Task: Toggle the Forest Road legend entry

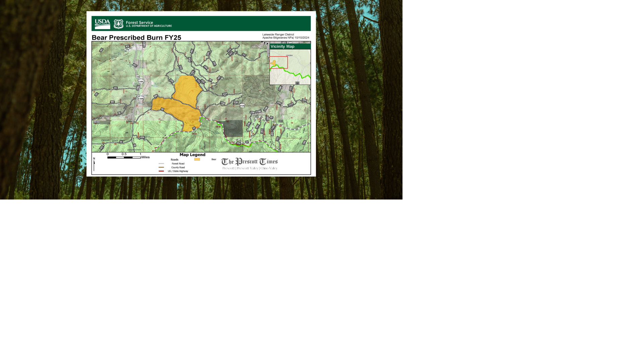Action: coord(178,163)
